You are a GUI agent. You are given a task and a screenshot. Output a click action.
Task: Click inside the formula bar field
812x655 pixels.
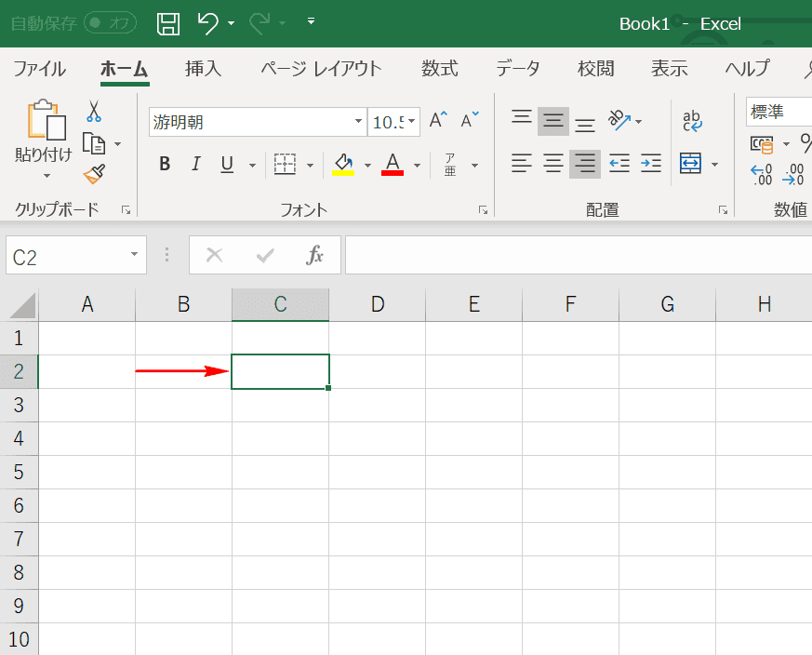(x=579, y=255)
